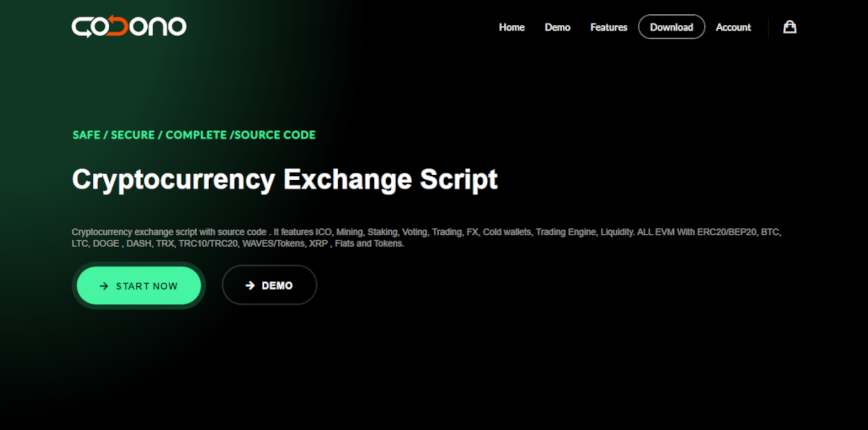Select Features in the navigation bar
The width and height of the screenshot is (868, 430).
pyautogui.click(x=609, y=27)
